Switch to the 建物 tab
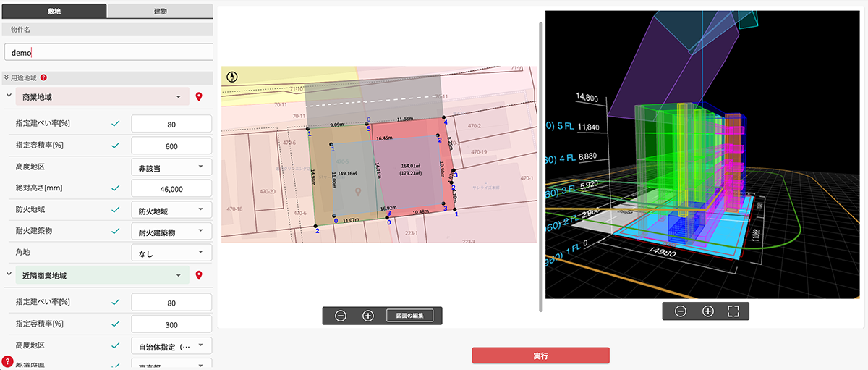Screen dimensions: 868x370 [160, 12]
